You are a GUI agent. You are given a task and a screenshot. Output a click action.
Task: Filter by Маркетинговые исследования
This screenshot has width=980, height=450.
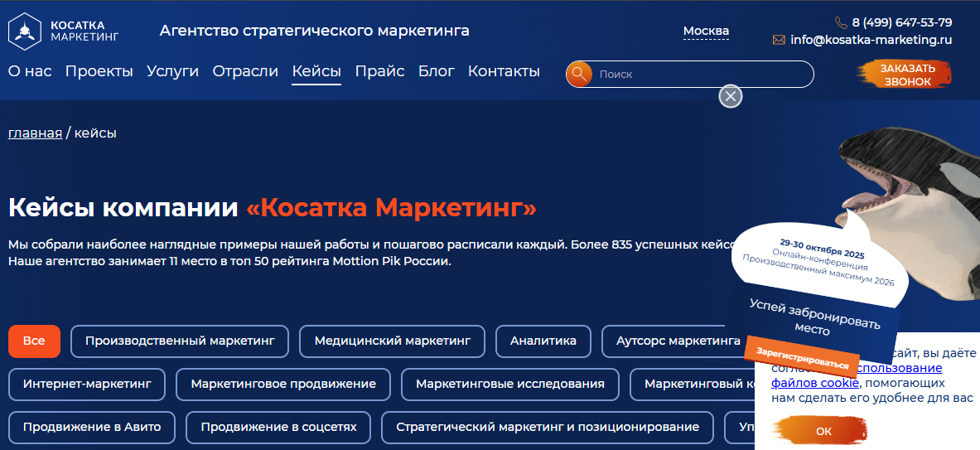[x=510, y=385]
